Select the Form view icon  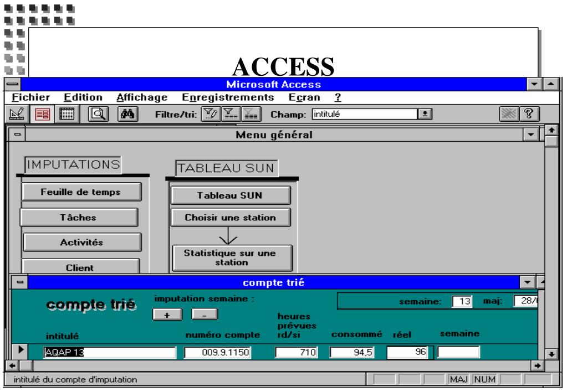click(x=42, y=114)
